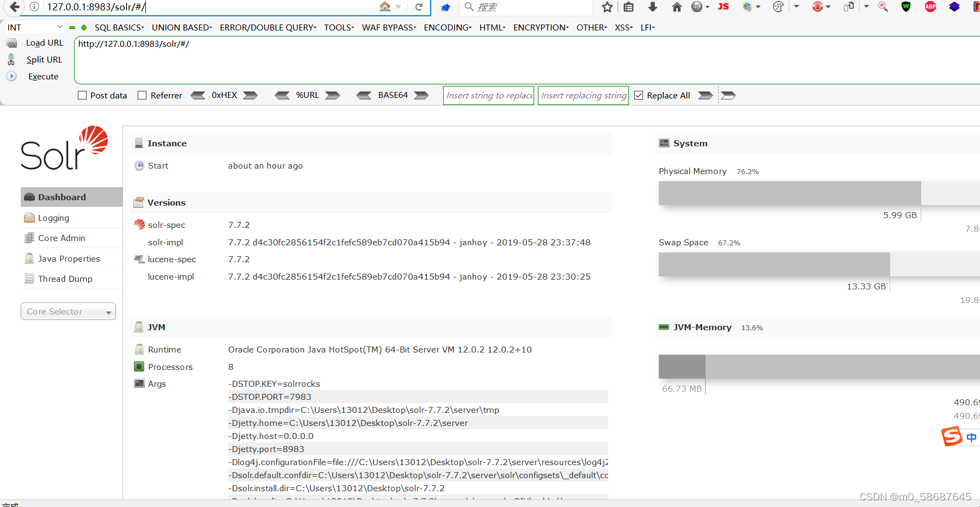Click the house icon inside address bar
Viewport: 980px width, 507px height.
[385, 7]
